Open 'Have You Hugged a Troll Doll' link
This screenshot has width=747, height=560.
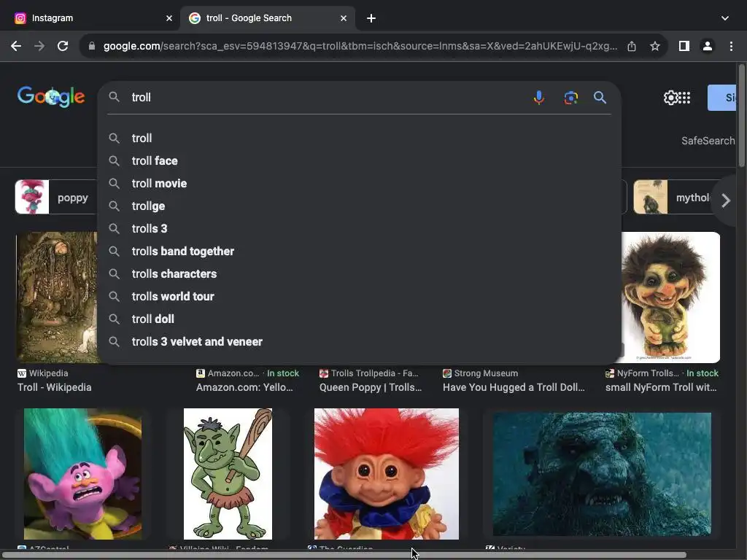pyautogui.click(x=514, y=387)
